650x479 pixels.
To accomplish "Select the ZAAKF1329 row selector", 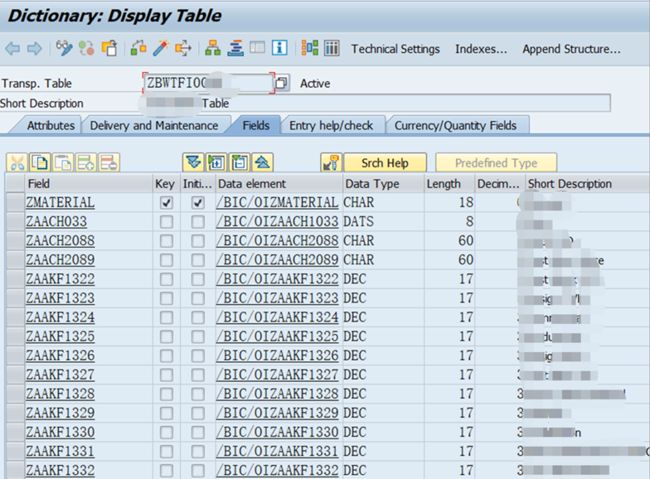I will click(x=15, y=413).
